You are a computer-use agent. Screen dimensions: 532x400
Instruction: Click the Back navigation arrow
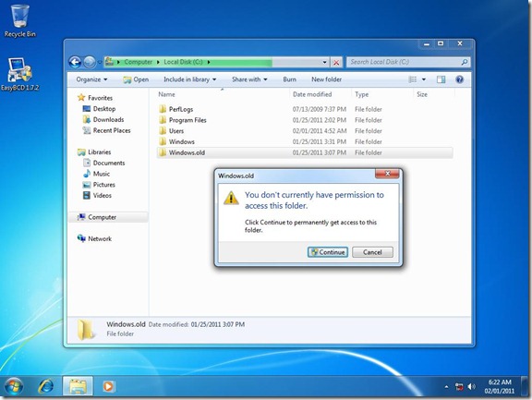(75, 62)
